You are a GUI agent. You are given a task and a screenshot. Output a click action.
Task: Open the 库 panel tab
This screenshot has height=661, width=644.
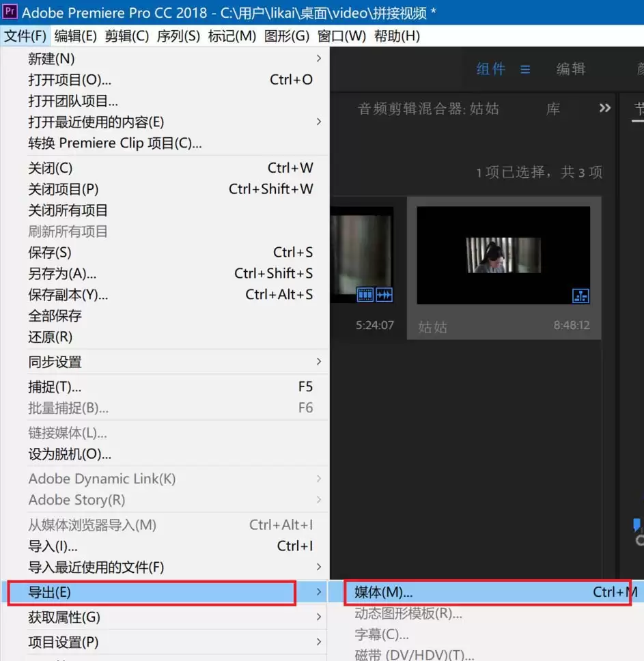[x=553, y=109]
